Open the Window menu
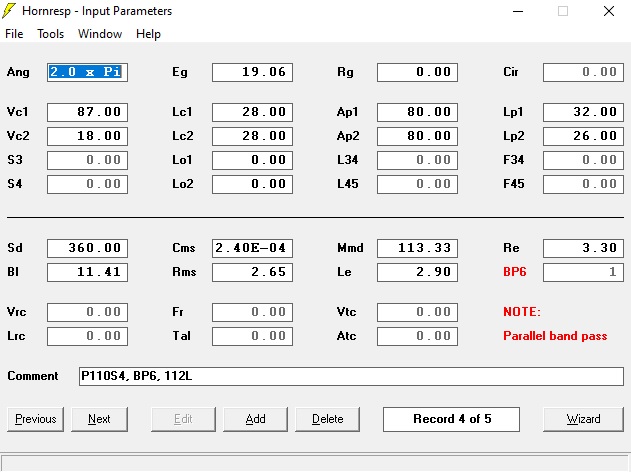The width and height of the screenshot is (631, 472). (100, 34)
